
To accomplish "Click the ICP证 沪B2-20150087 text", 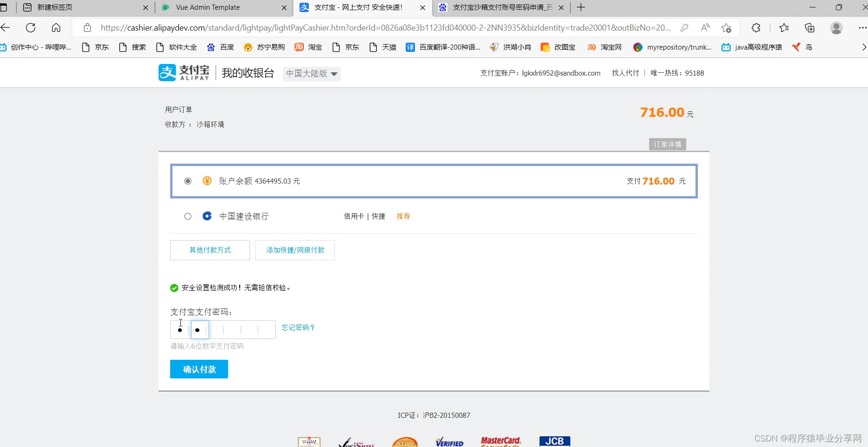I will (434, 415).
